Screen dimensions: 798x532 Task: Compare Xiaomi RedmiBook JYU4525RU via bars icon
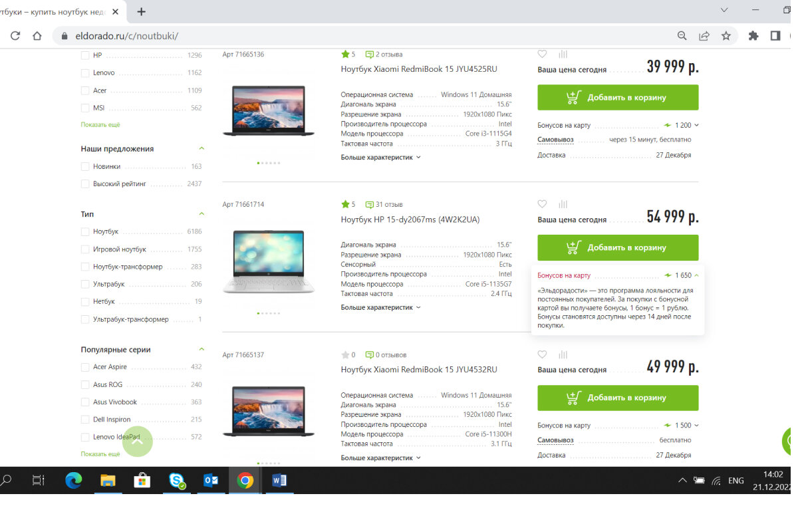tap(563, 55)
